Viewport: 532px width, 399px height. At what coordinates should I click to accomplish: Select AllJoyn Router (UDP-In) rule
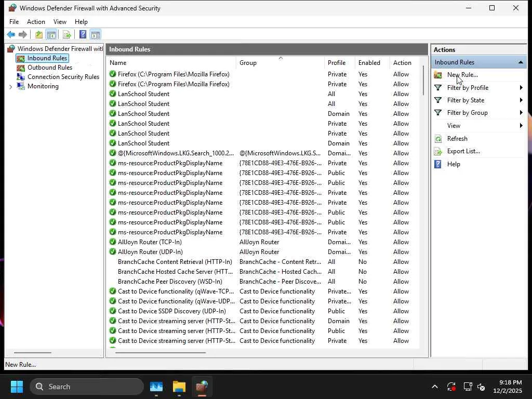pyautogui.click(x=263, y=252)
